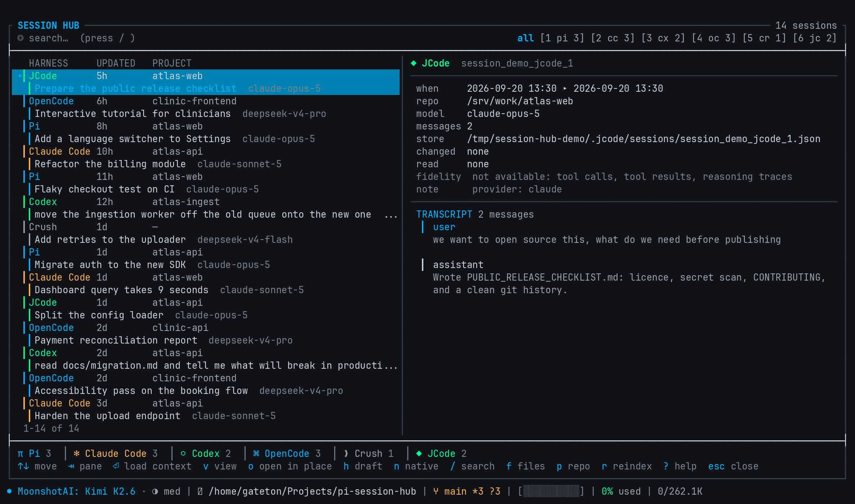Select 'Migrate auth to the new SDK' session
855x504 pixels.
coord(206,259)
